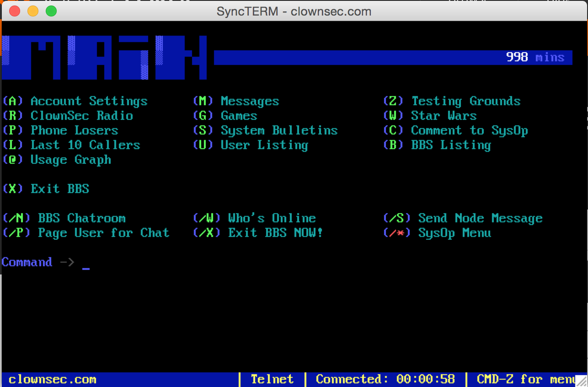Select Games menu entry
Image resolution: width=588 pixels, height=387 pixels.
pos(225,116)
